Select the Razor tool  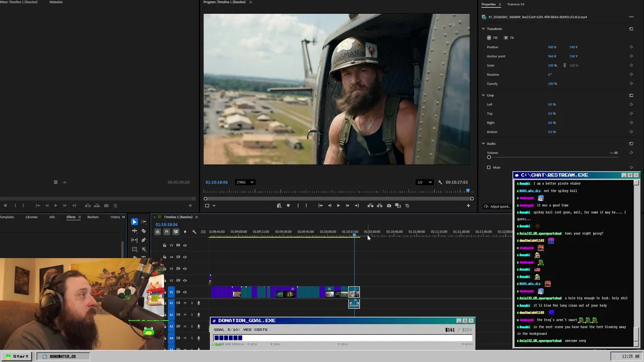(x=143, y=231)
